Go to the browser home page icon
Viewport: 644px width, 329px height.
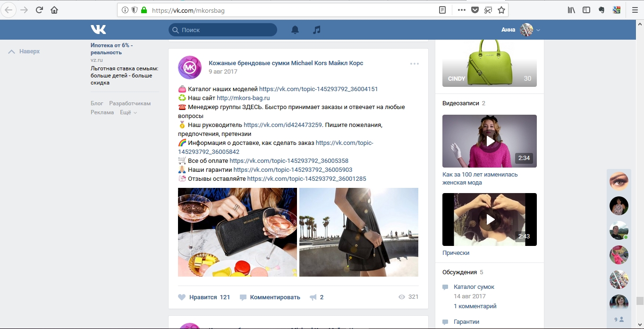coord(54,10)
